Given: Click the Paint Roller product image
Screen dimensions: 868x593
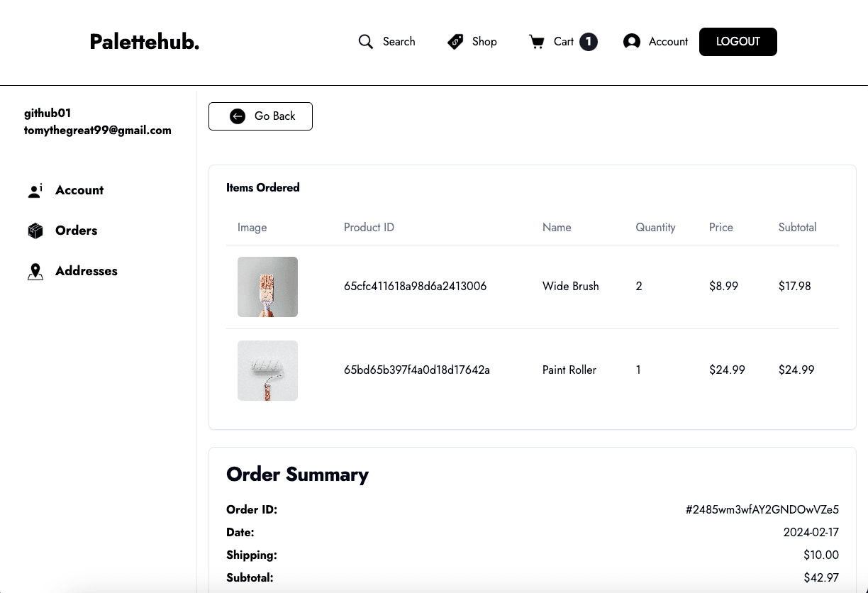Looking at the screenshot, I should point(267,370).
